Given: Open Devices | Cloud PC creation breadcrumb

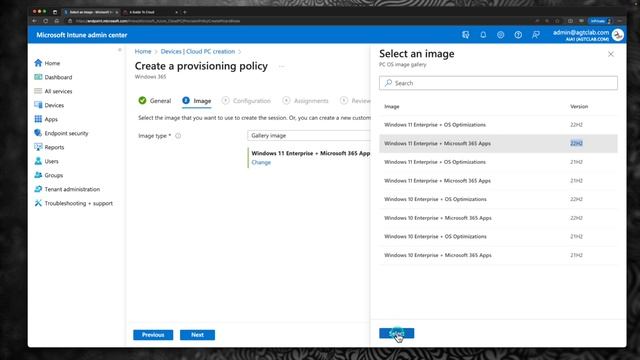Looking at the screenshot, I should tap(198, 51).
